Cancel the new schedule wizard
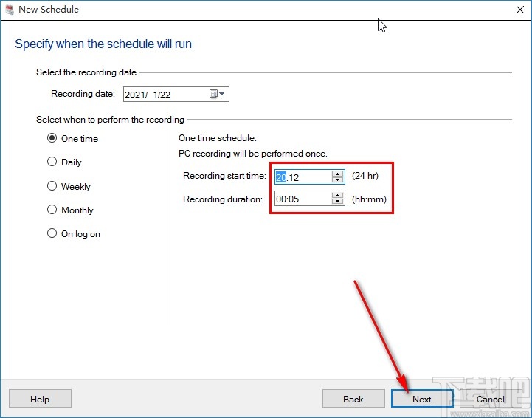 pos(491,399)
